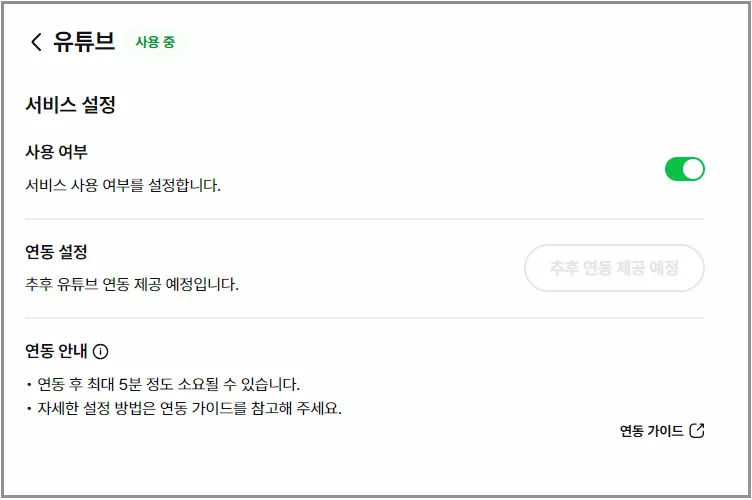
Task: Click the green 사용 중 status badge
Action: (x=155, y=42)
